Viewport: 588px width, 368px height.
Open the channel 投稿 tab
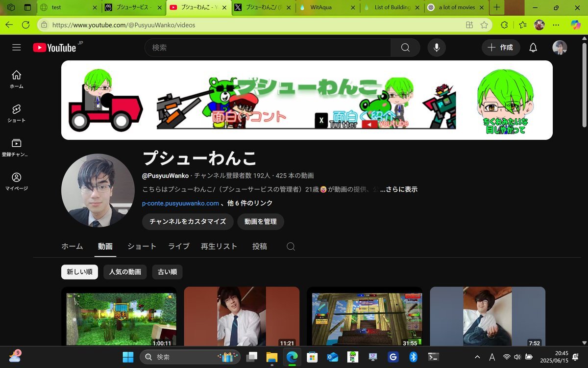(x=260, y=246)
